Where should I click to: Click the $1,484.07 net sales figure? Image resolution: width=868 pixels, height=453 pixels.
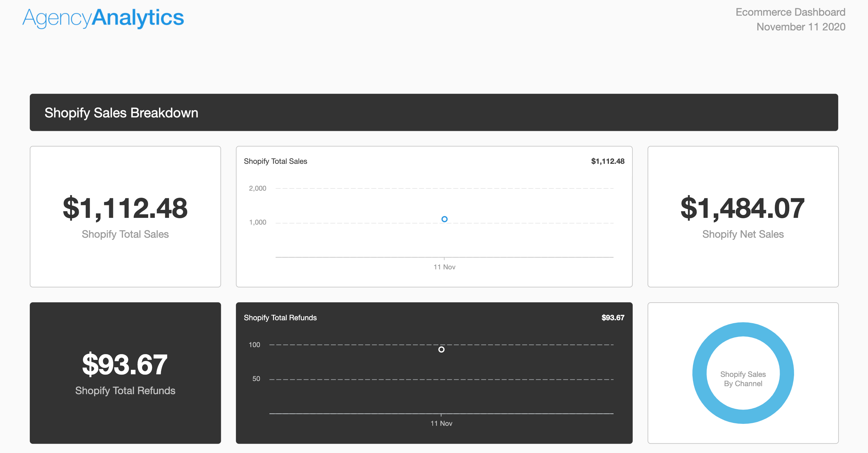click(743, 208)
